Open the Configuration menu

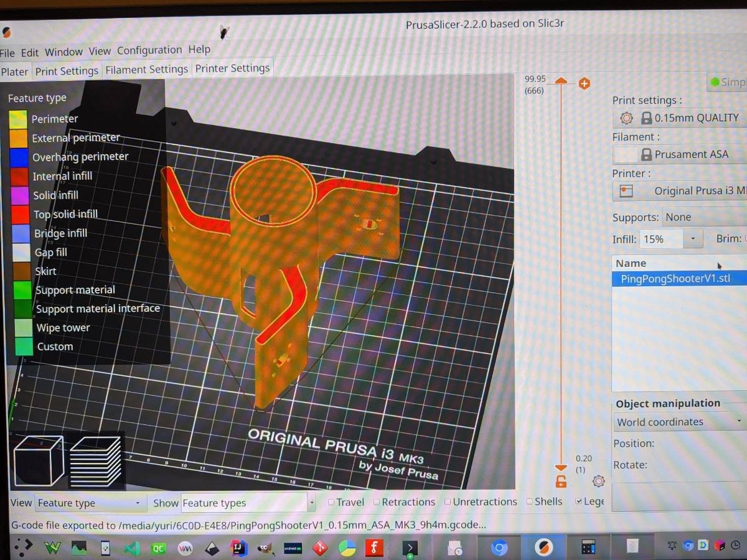(149, 50)
